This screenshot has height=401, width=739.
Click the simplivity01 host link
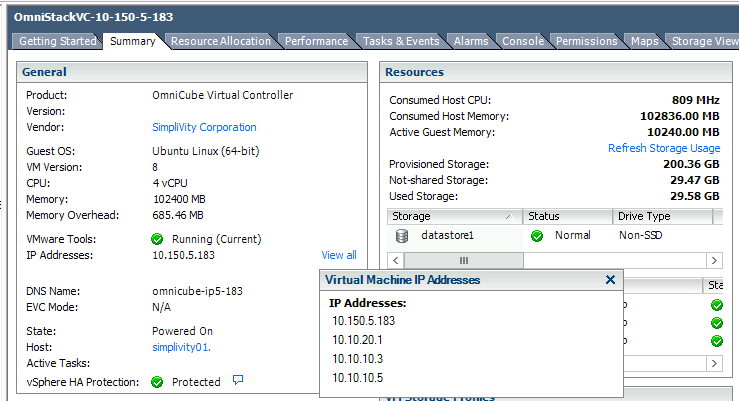(181, 347)
